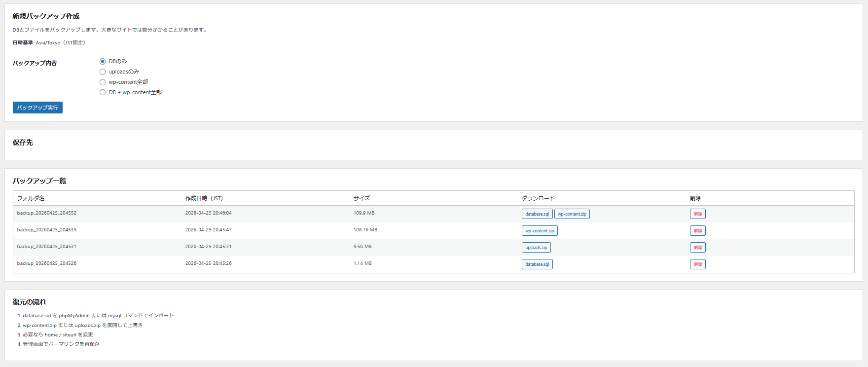Screen dimensions: 868x367
Task: Click the '保存先' section heading
Action: pos(23,143)
